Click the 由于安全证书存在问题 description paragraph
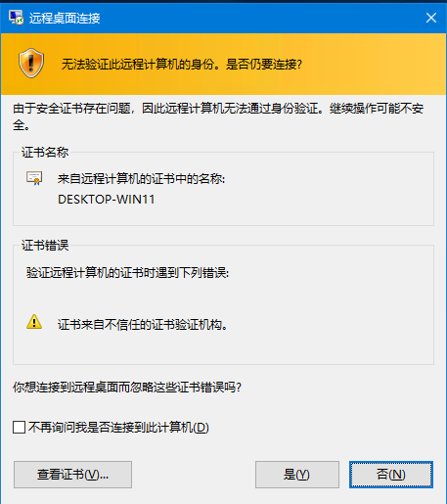The width and height of the screenshot is (447, 504). coord(218,116)
